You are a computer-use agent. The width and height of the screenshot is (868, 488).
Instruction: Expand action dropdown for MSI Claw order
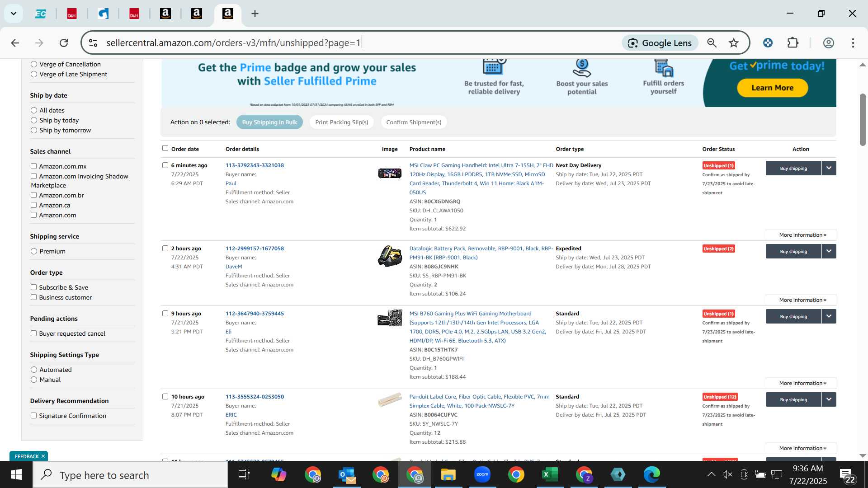(x=829, y=168)
